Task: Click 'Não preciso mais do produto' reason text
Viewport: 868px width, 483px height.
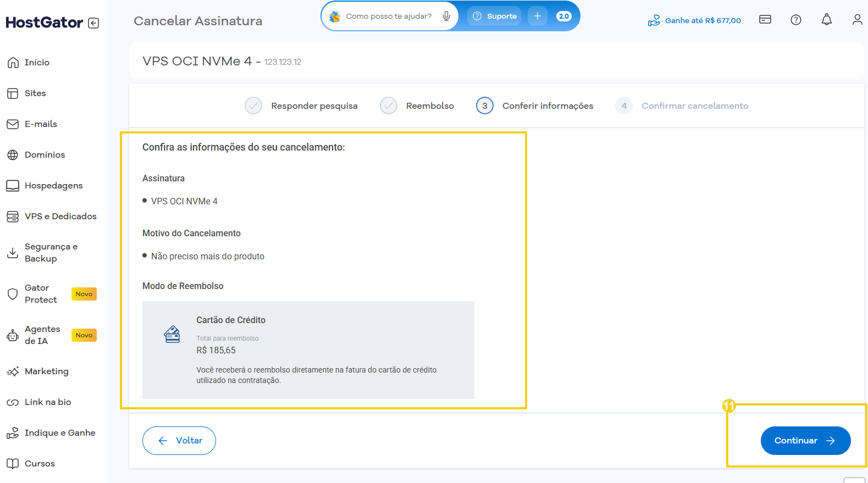Action: (x=208, y=257)
